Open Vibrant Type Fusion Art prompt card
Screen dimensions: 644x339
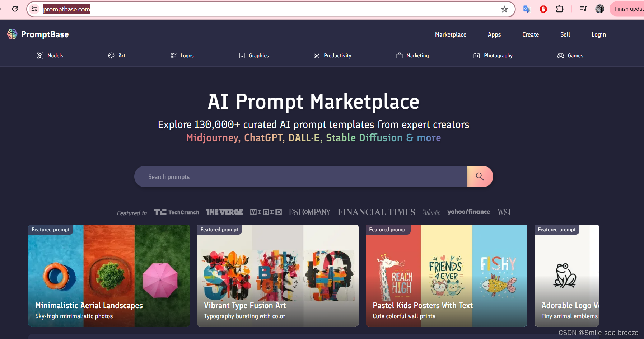pyautogui.click(x=278, y=276)
